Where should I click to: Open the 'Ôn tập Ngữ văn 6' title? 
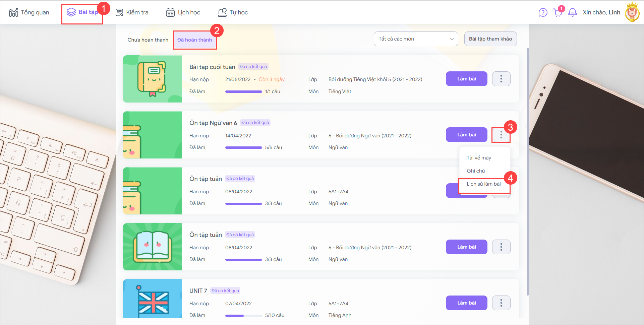click(x=213, y=123)
